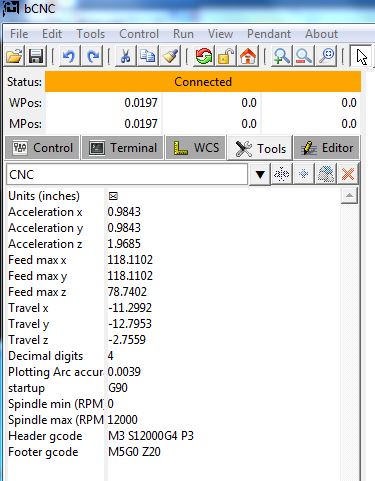375x481 pixels.
Task: Zoom out with the minus magnifier
Action: [303, 56]
